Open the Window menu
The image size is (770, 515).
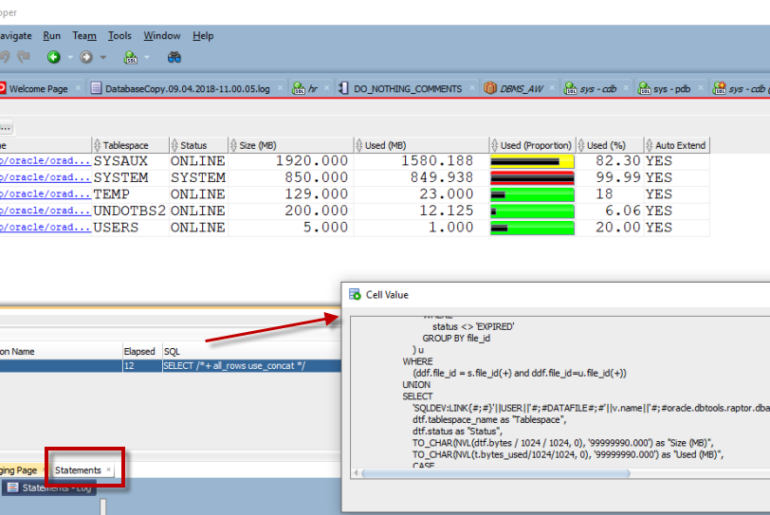coord(162,36)
